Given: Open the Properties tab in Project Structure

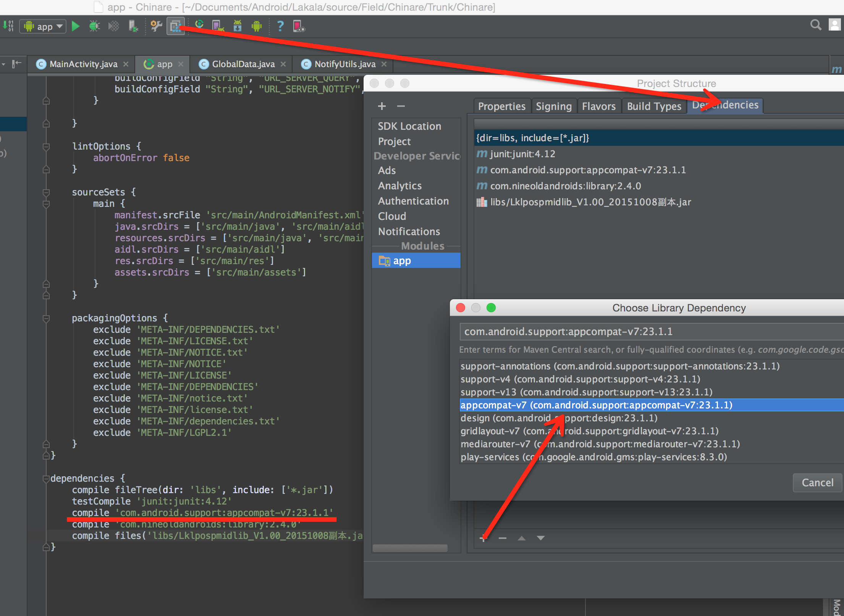Looking at the screenshot, I should [x=502, y=106].
